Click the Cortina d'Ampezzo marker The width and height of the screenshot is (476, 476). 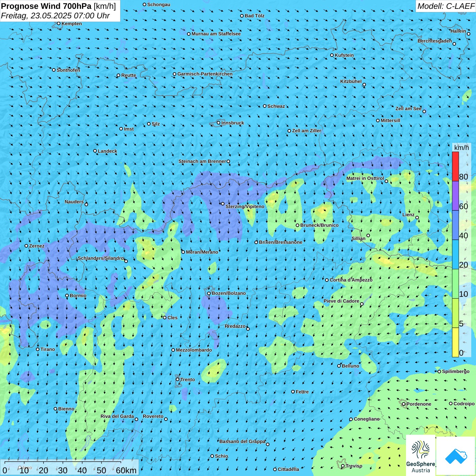click(x=327, y=280)
